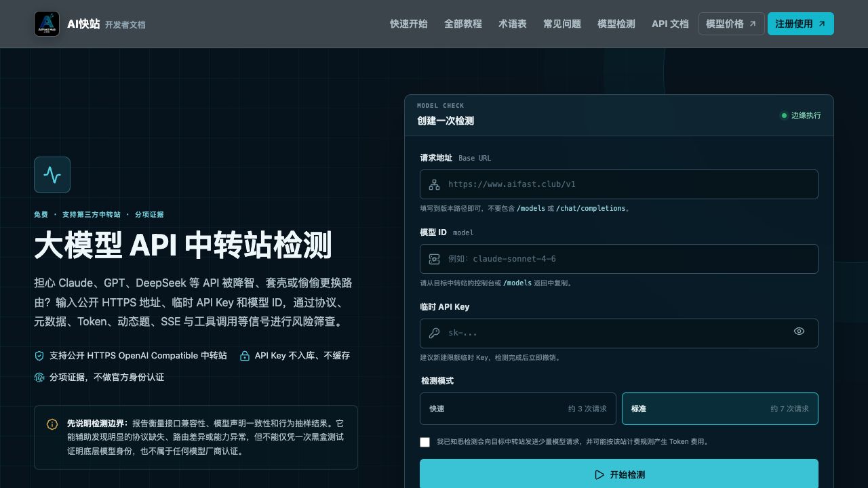Image resolution: width=868 pixels, height=488 pixels.
Task: Click the fingerprint icon beside 分项证据
Action: coord(39,378)
